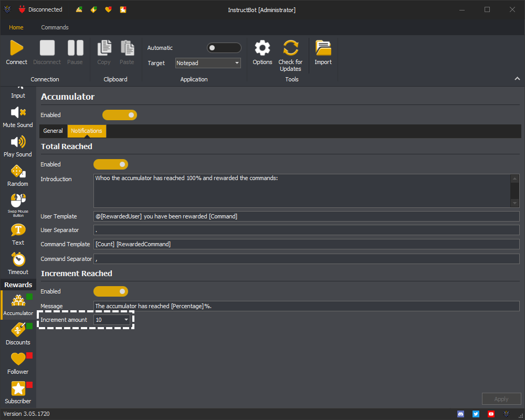Click the Pause icon in ribbon
This screenshot has width=525, height=420.
(75, 48)
